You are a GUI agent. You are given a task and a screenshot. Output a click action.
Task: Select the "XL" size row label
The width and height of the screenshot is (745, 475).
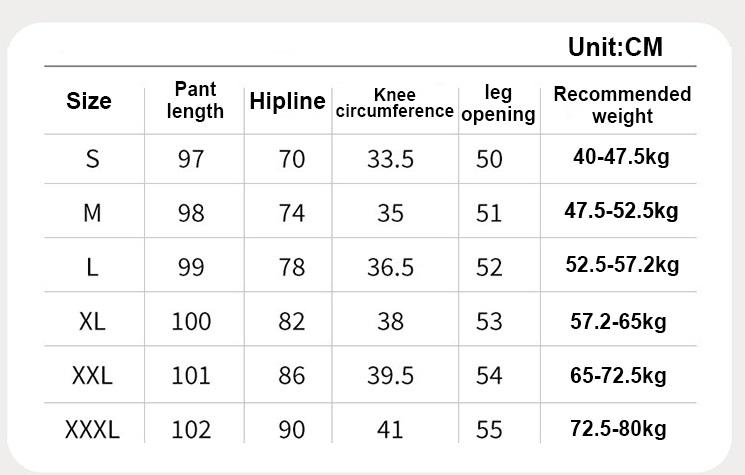coord(92,321)
